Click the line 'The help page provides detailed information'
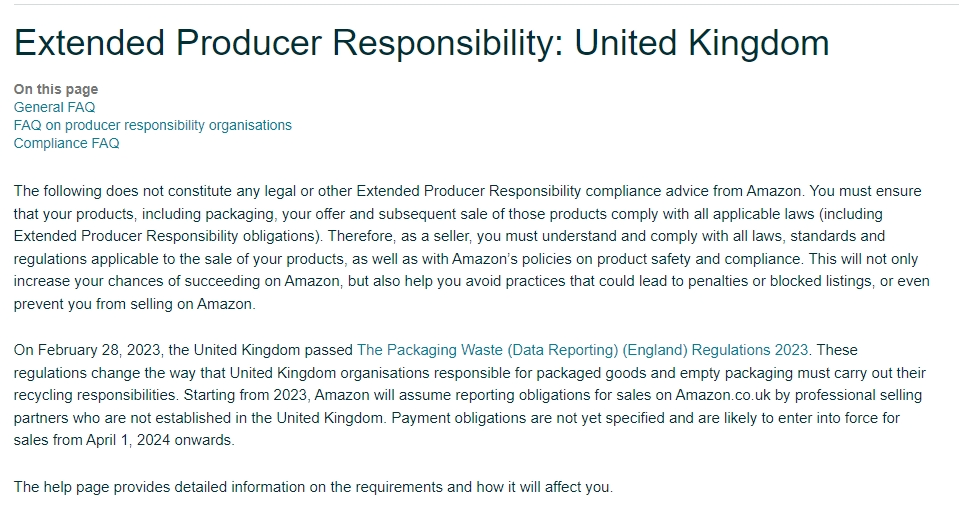The image size is (959, 511). pos(313,487)
